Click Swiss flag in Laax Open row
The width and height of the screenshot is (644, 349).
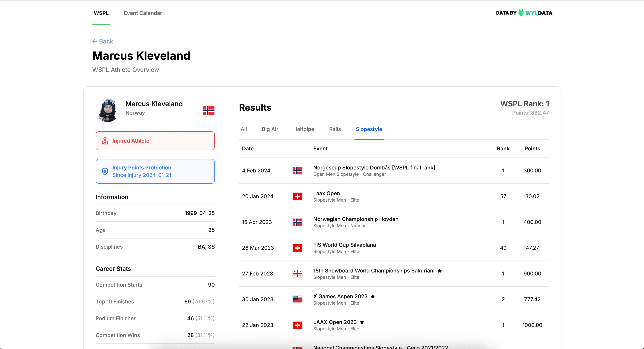pyautogui.click(x=297, y=196)
